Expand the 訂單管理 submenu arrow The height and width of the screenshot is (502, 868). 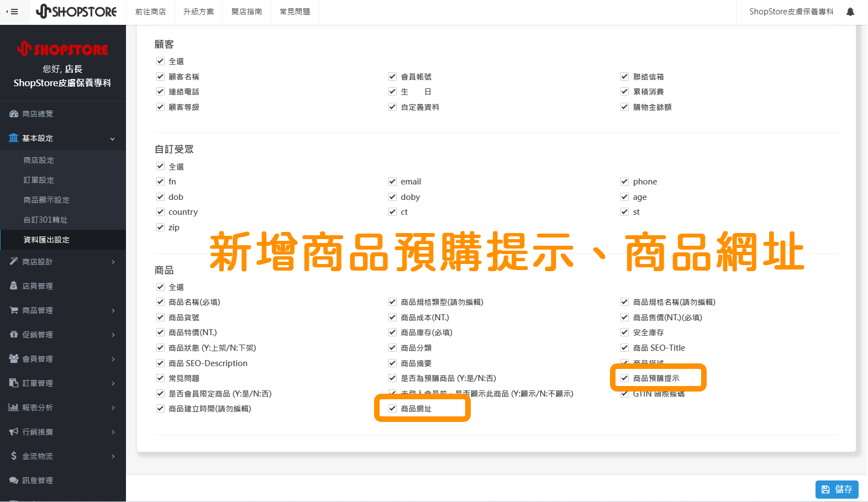tap(113, 383)
